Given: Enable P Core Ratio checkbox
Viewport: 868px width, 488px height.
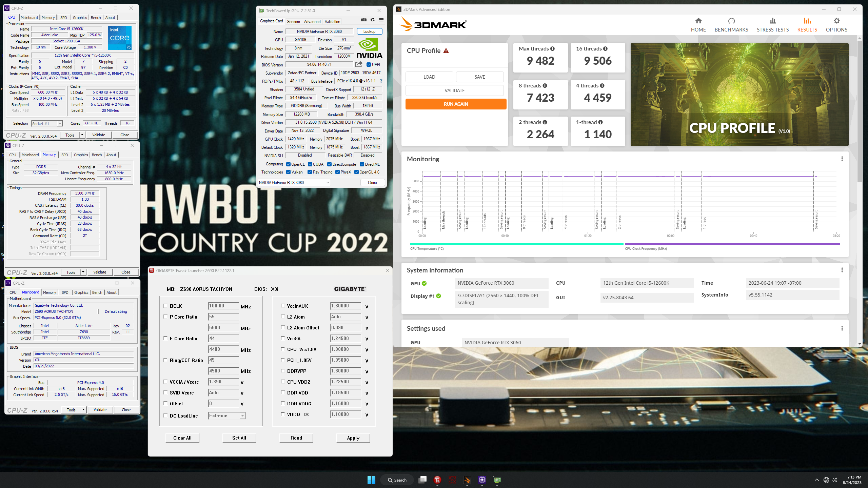Looking at the screenshot, I should [x=165, y=317].
